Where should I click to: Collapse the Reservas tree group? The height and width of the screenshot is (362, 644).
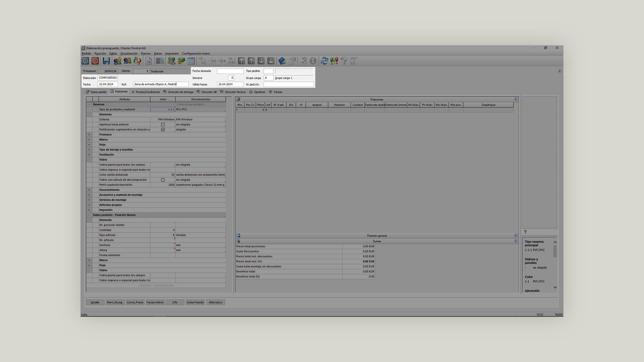coord(89,105)
